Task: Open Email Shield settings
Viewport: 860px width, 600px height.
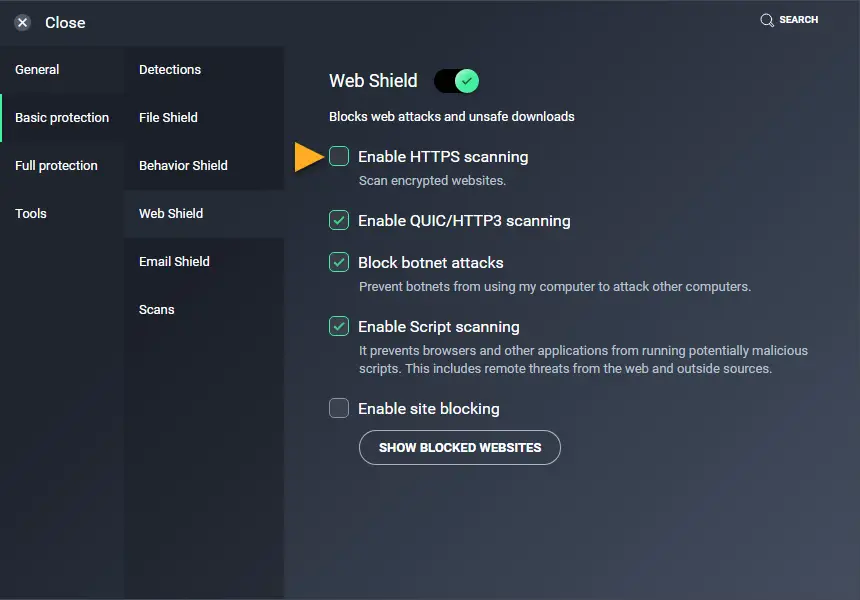Action: point(174,262)
